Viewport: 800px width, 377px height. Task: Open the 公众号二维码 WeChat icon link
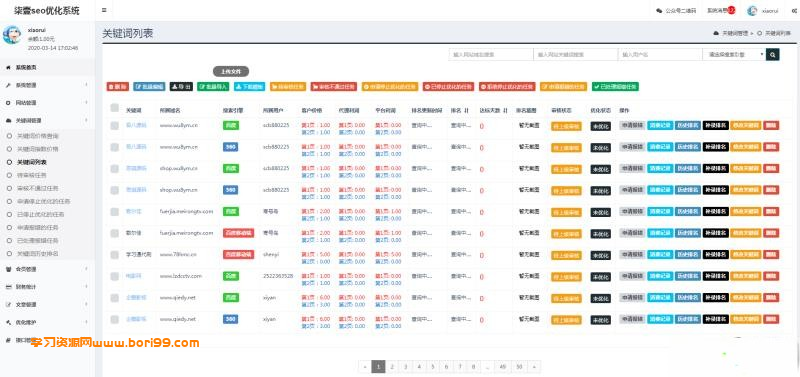click(659, 10)
